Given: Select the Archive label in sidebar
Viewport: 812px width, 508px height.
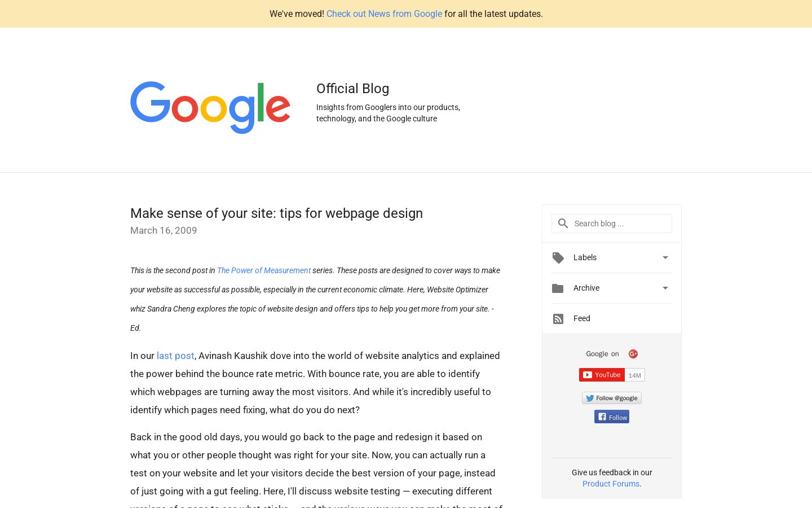Looking at the screenshot, I should (586, 288).
